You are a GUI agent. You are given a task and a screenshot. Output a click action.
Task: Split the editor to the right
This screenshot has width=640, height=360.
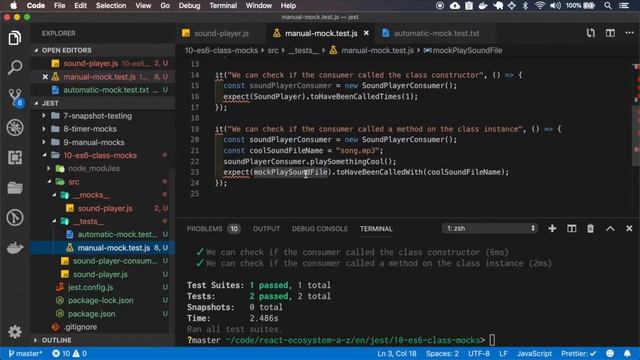point(610,33)
